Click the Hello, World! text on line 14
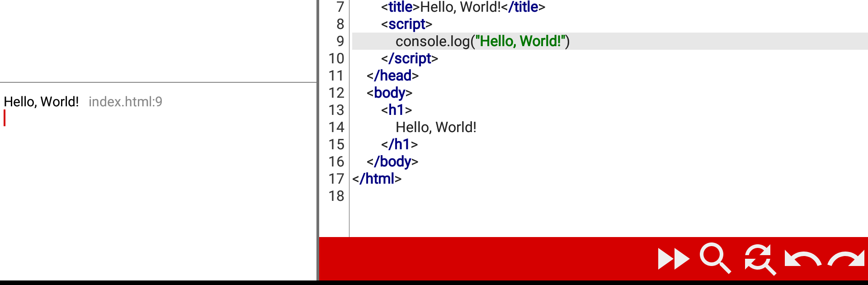Screen dimensions: 868x285 click(x=436, y=127)
